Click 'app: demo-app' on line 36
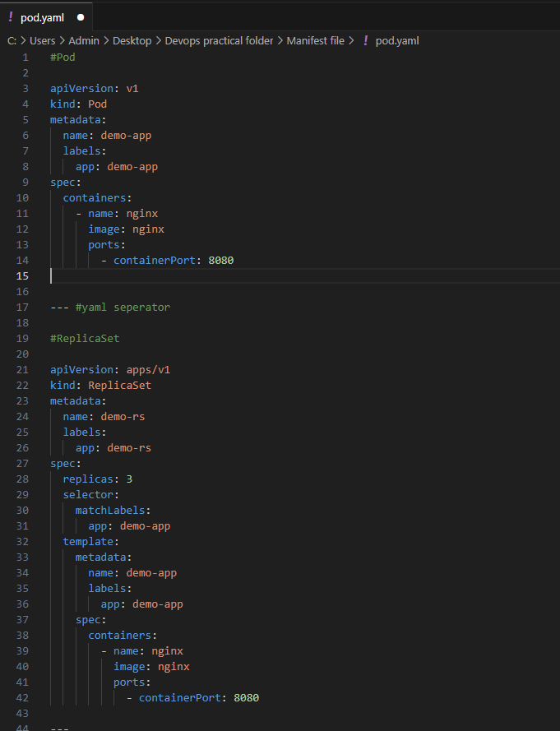Screen dimensions: 560x731 (x=141, y=604)
